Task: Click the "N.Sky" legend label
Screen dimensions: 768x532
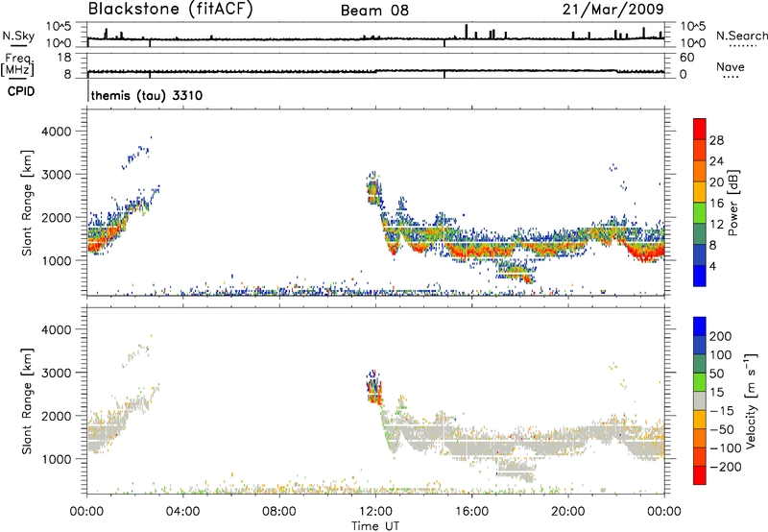Action: [18, 36]
